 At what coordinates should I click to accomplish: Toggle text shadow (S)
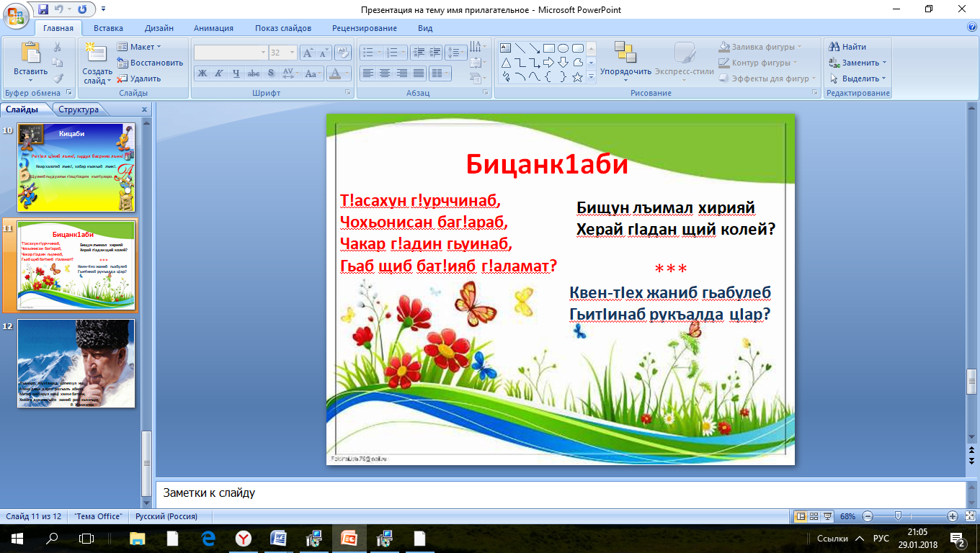click(270, 73)
